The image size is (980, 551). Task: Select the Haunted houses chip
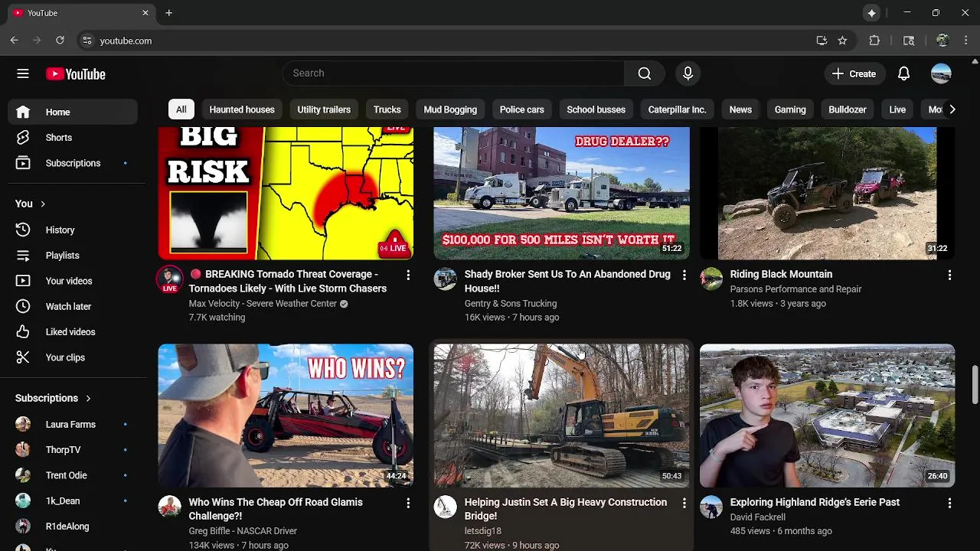(242, 109)
